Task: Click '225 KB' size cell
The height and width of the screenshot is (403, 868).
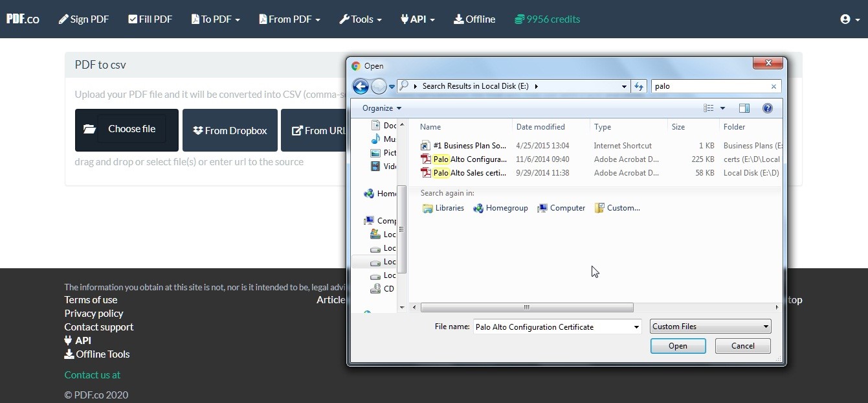Action: click(703, 159)
